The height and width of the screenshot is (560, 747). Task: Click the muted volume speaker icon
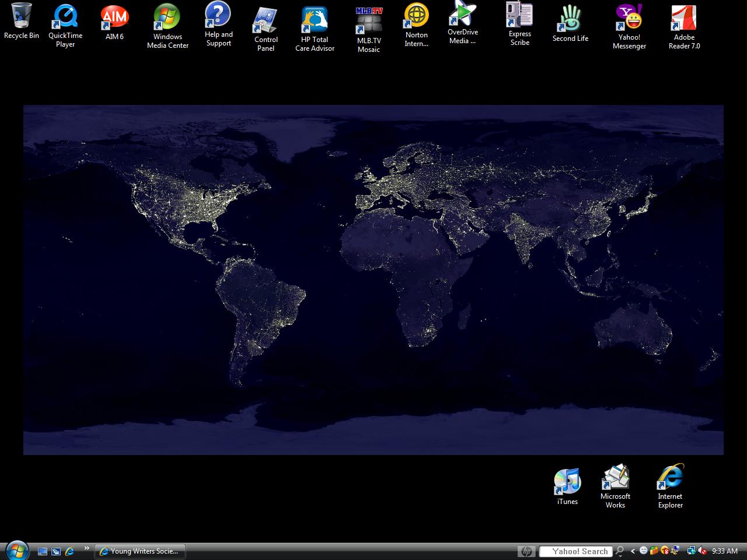703,551
